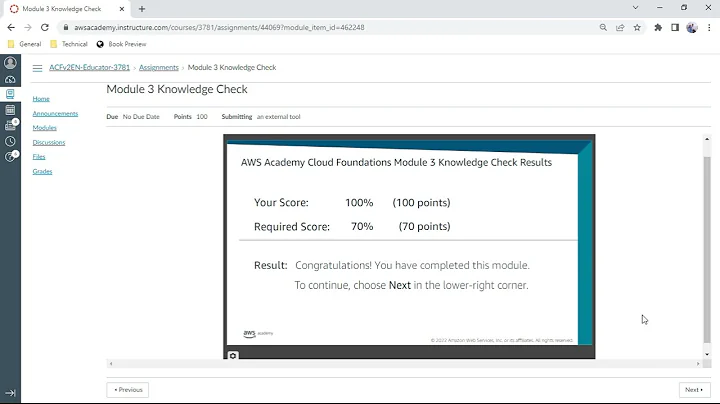Image resolution: width=720 pixels, height=404 pixels.
Task: Toggle the course navigation hamburger menu
Action: [37, 68]
